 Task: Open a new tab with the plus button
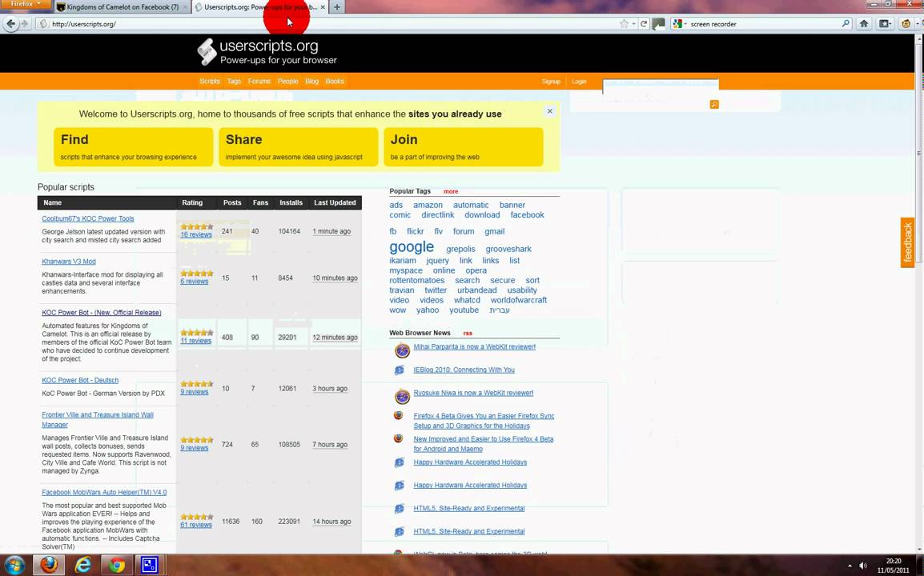click(336, 7)
